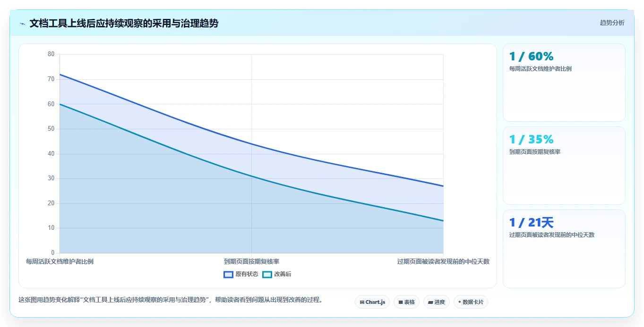This screenshot has height=327, width=644.
Task: Click the blue line point at 到期页面按期复核率
Action: click(x=251, y=144)
